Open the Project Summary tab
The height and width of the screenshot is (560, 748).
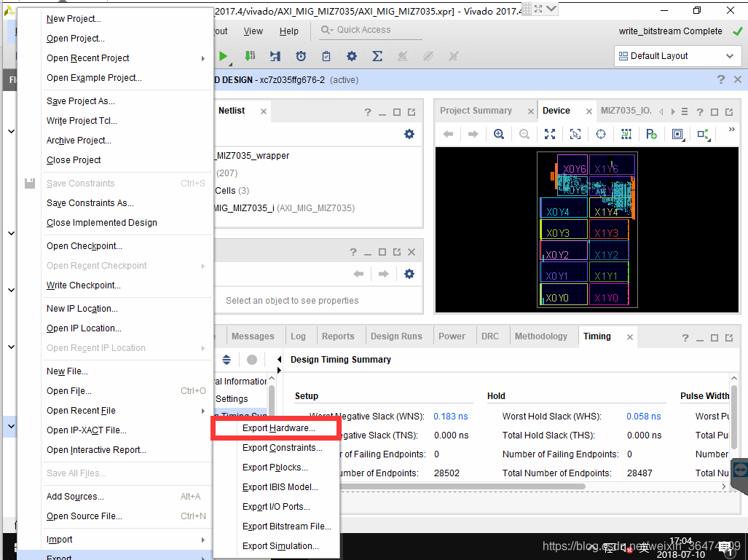[x=476, y=111]
